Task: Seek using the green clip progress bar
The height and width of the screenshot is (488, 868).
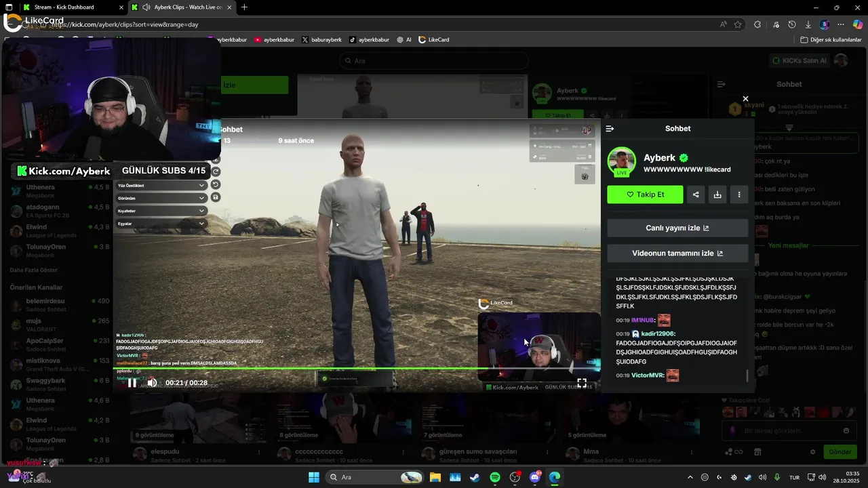Action: tap(356, 369)
